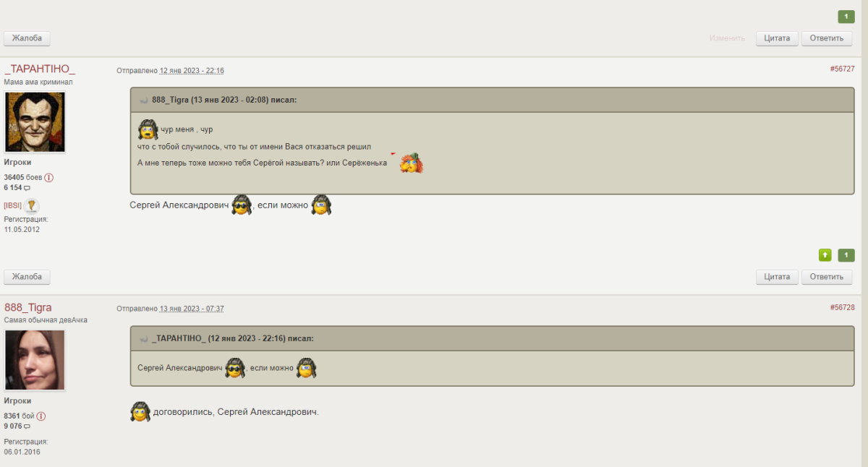This screenshot has height=467, width=868.
Task: Upvote _TAPAHTIHO_'s post with green arrow
Action: (825, 255)
